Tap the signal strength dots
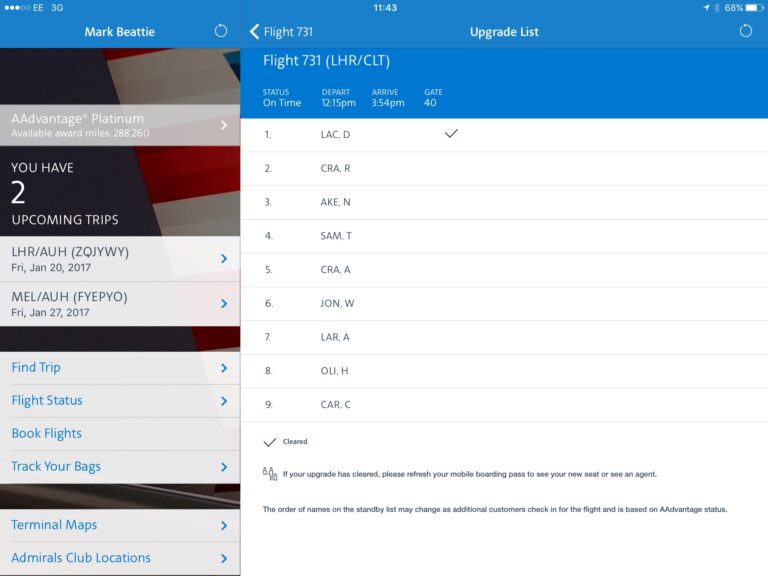 coord(17,8)
